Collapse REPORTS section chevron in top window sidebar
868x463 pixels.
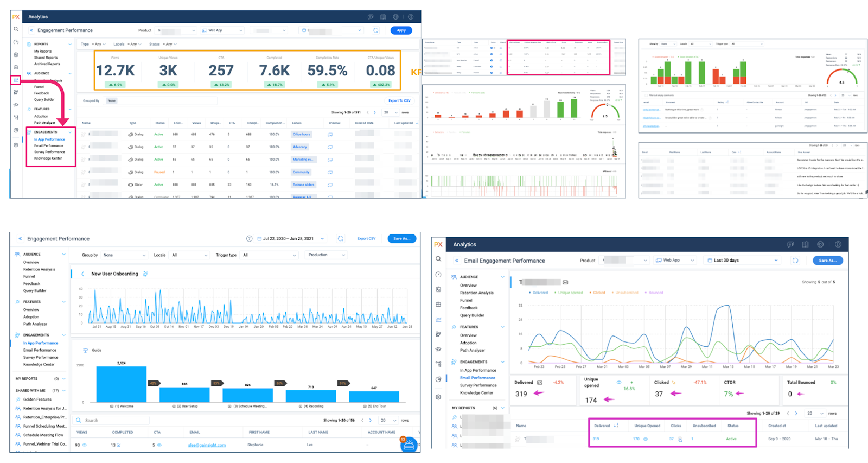pos(70,44)
